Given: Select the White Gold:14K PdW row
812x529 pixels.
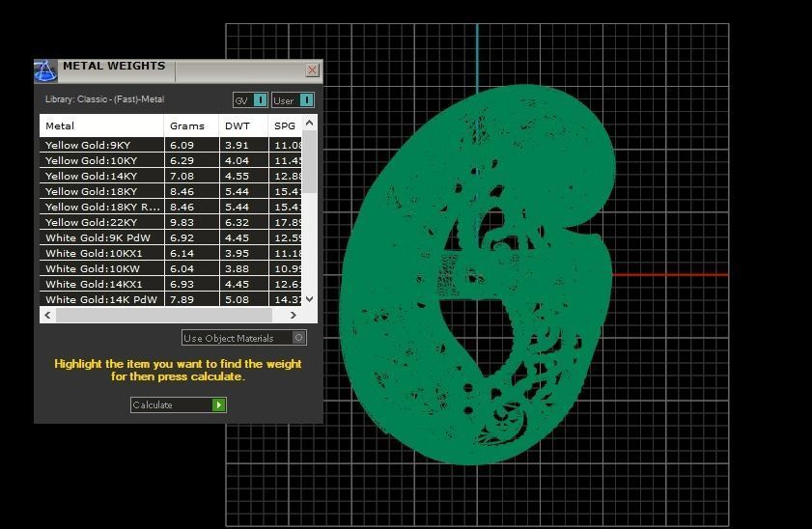Looking at the screenshot, I should pyautogui.click(x=171, y=299).
